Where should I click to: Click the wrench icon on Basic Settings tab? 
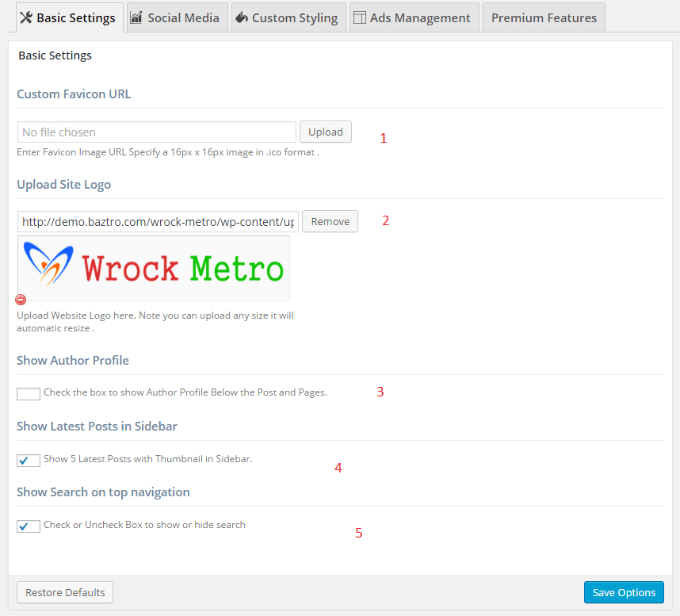click(x=26, y=17)
